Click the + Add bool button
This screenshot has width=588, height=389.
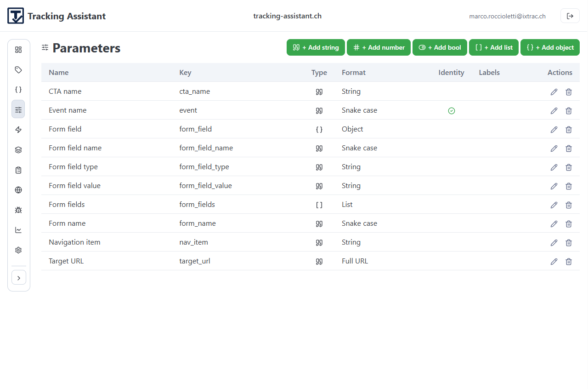click(x=440, y=47)
